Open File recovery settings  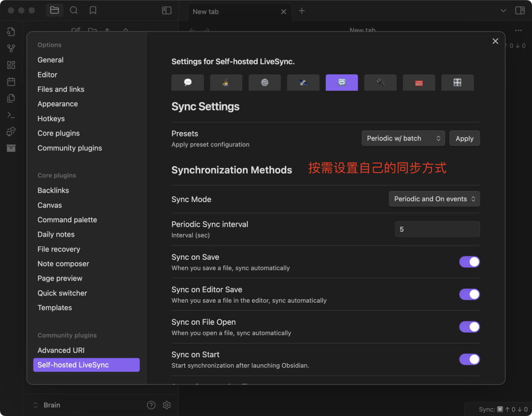(x=59, y=249)
